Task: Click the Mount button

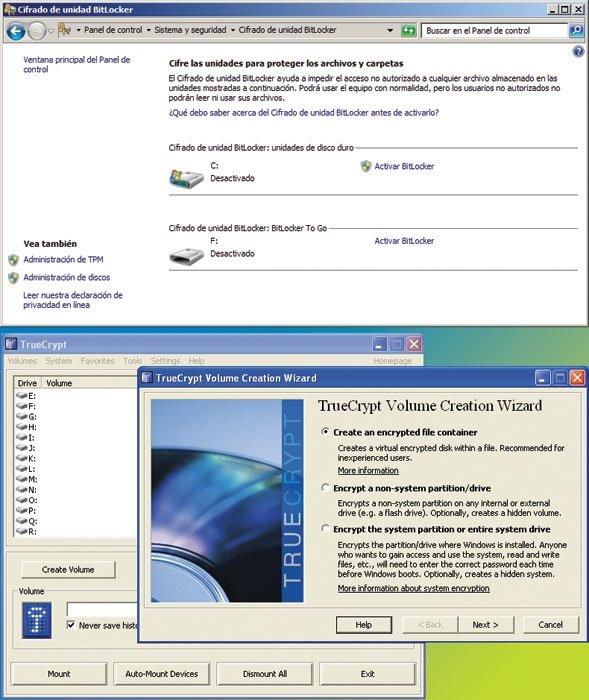Action: click(x=58, y=674)
